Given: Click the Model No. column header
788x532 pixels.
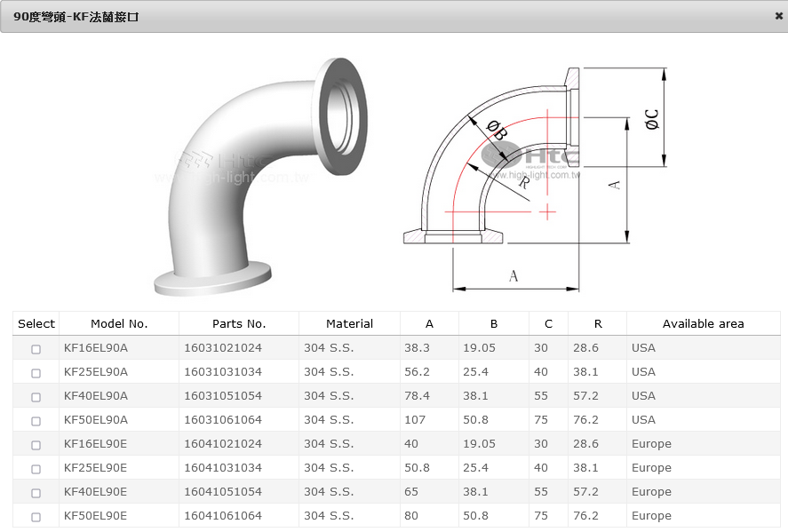Looking at the screenshot, I should click(x=119, y=324).
